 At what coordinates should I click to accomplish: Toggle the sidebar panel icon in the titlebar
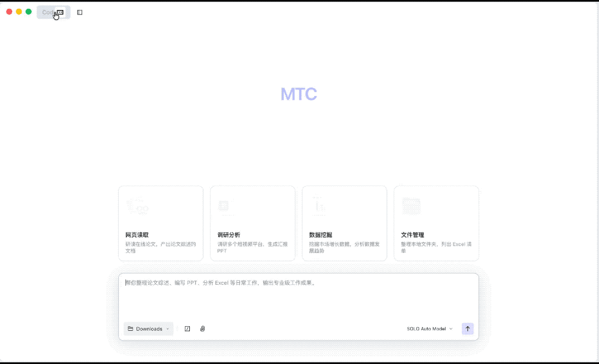[80, 12]
